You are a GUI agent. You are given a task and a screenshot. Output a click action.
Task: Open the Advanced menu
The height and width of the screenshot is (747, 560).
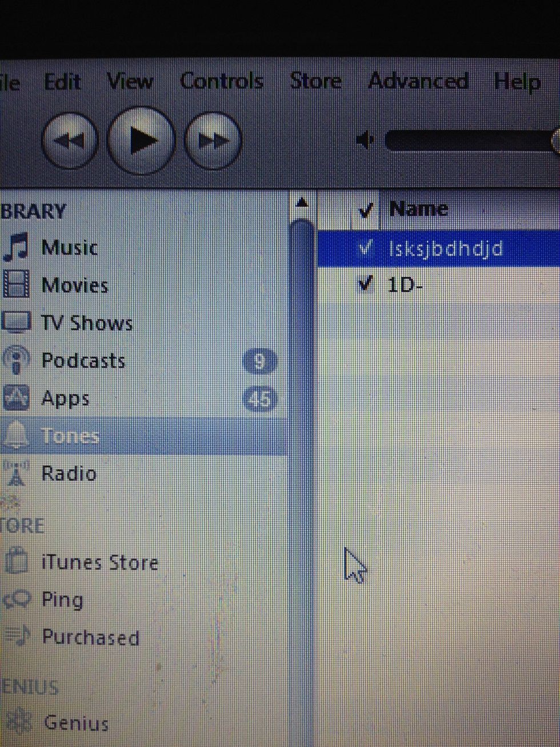418,82
